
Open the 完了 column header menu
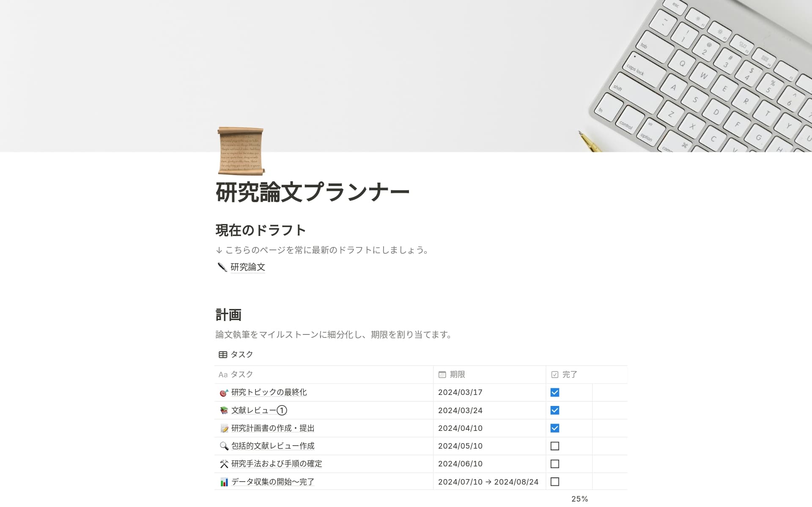point(569,374)
